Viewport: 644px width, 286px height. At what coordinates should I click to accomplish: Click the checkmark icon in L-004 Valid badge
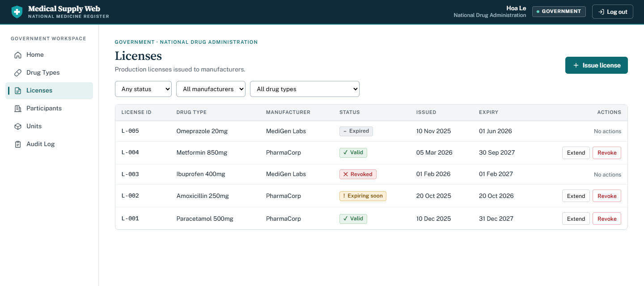345,152
